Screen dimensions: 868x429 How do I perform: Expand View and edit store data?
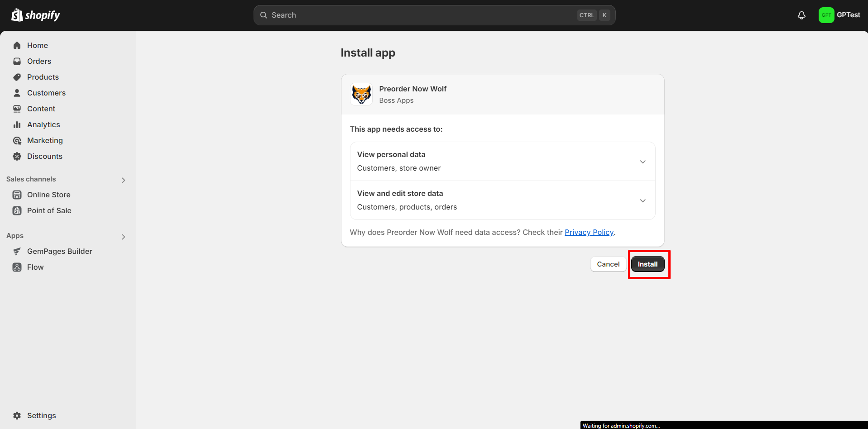point(643,200)
